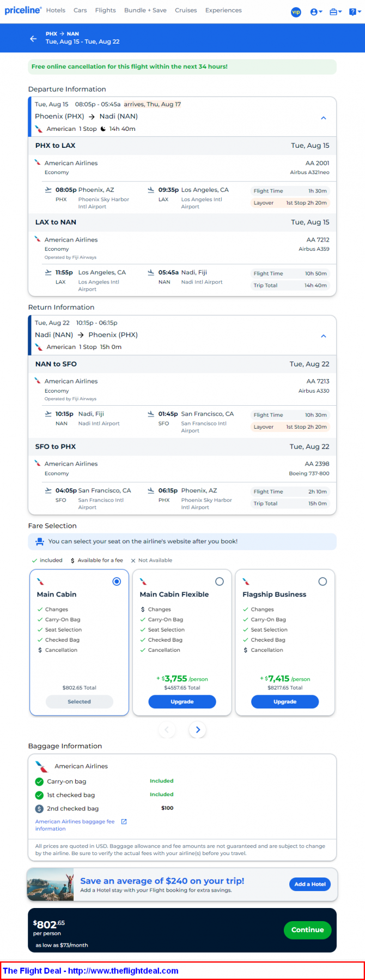Click the landing icon beside 05:45a Nadi
Image resolution: width=365 pixels, height=980 pixels.
click(x=151, y=272)
